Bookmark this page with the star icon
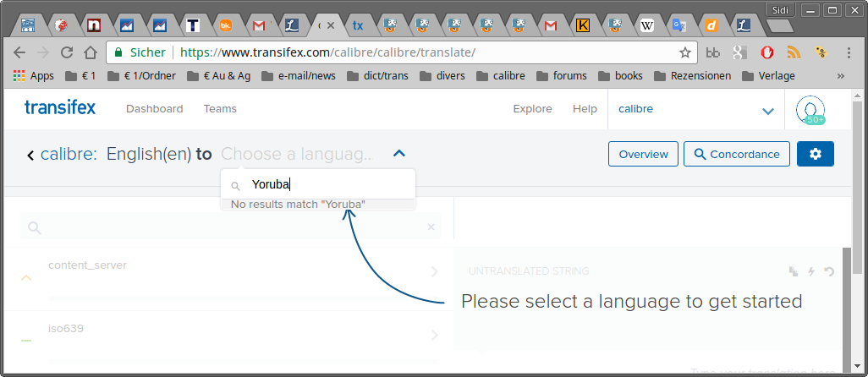This screenshot has width=868, height=377. [x=684, y=52]
